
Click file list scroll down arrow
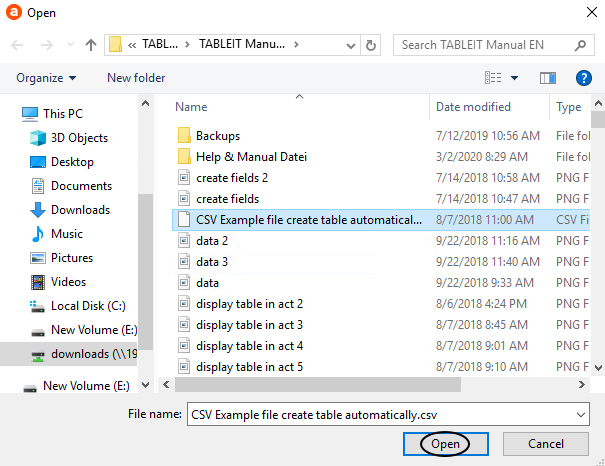(x=598, y=368)
